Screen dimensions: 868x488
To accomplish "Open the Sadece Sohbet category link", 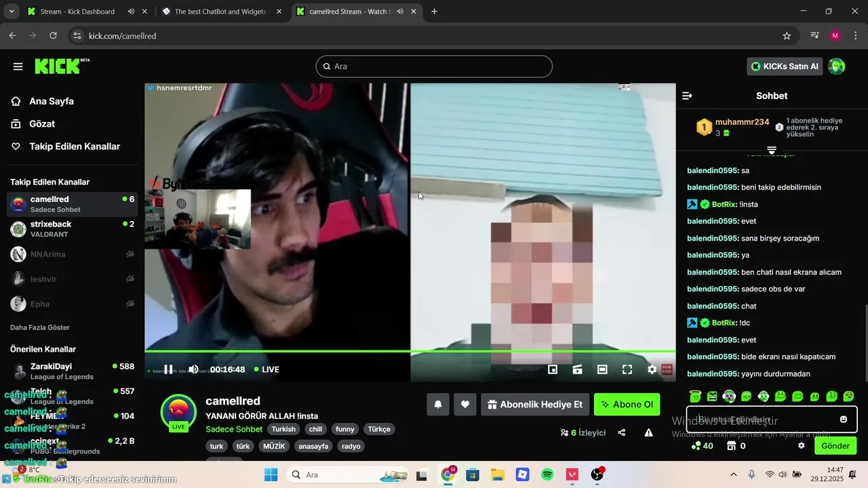I will tap(234, 429).
